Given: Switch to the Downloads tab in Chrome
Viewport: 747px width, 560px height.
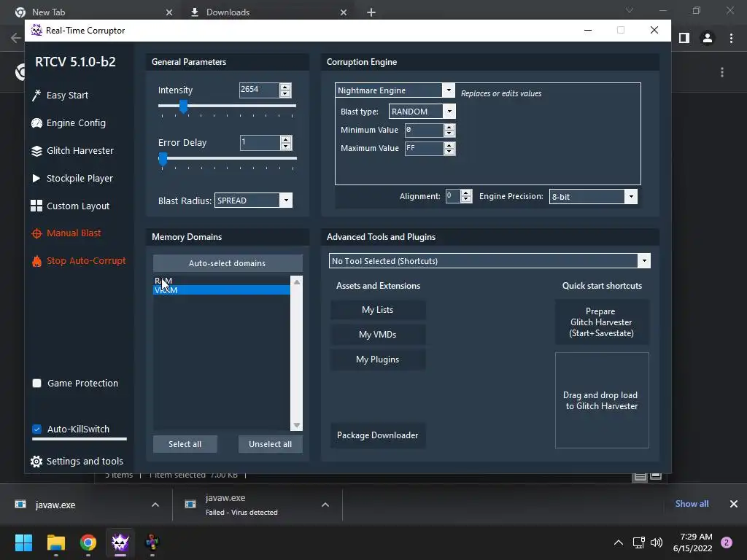Looking at the screenshot, I should [x=268, y=12].
